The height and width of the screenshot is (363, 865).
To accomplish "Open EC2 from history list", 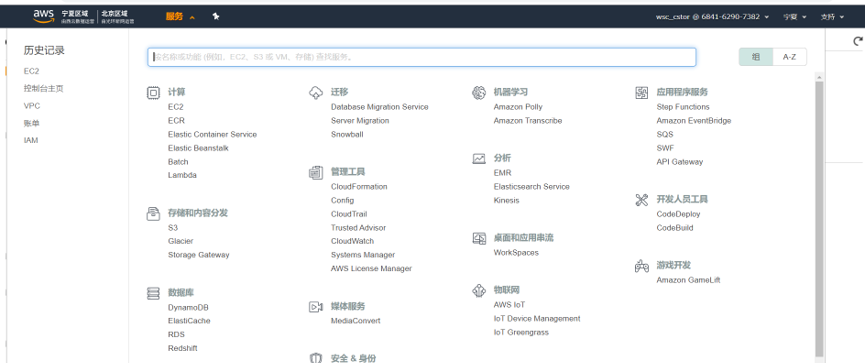I will [x=31, y=71].
